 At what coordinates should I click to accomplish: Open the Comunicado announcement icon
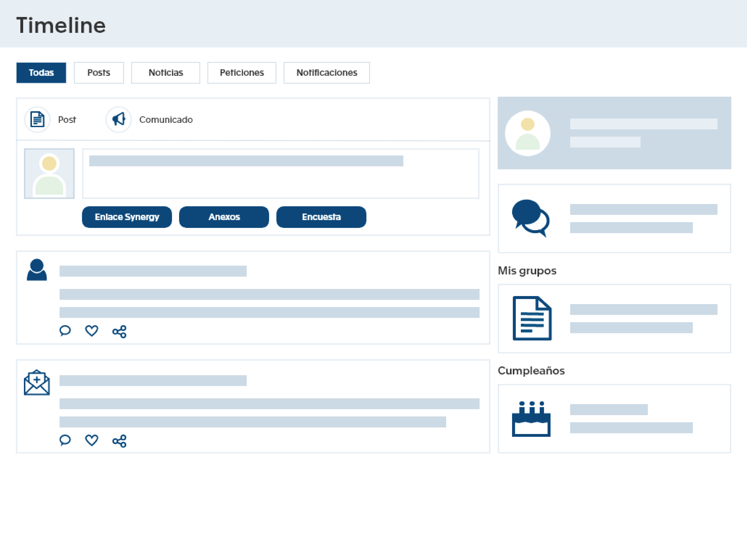[118, 119]
